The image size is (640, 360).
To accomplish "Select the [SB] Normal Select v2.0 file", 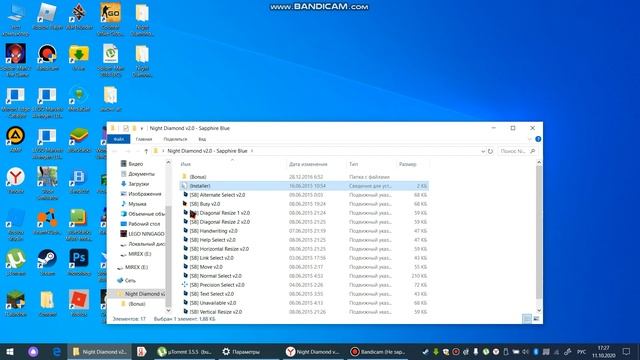I will click(x=304, y=276).
